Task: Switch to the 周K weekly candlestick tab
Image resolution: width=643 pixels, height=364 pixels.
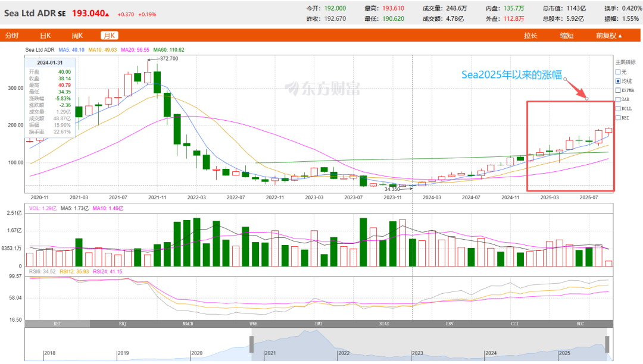Action: coord(76,35)
